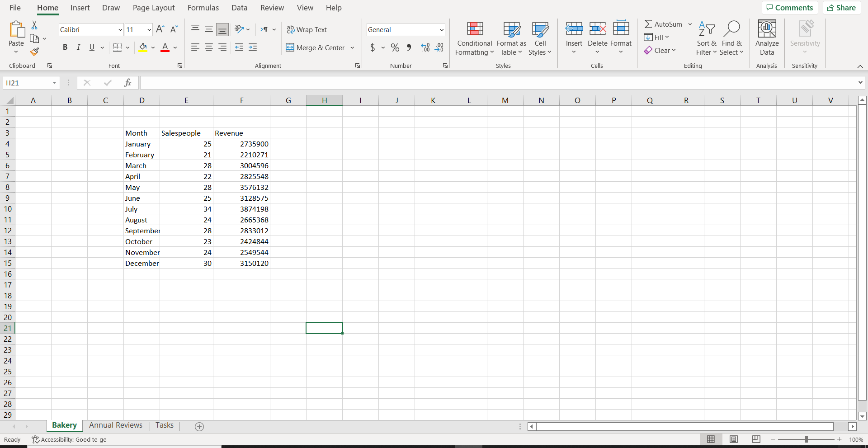This screenshot has width=868, height=448.
Task: Toggle Middle Align vertical alignment
Action: (x=209, y=29)
